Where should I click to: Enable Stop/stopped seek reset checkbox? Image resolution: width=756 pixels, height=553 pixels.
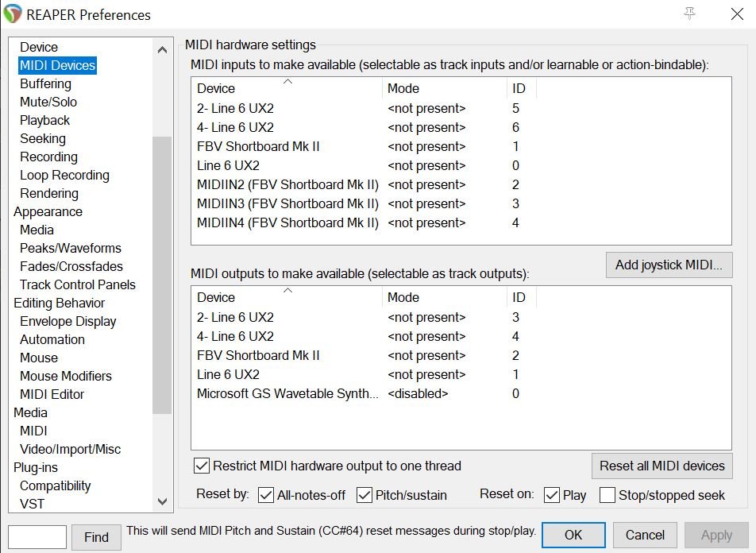coord(607,495)
